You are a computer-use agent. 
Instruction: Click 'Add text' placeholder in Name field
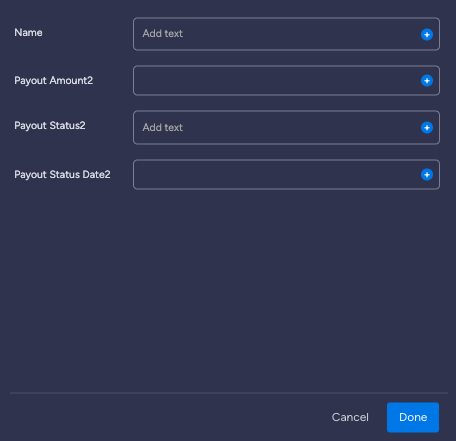[163, 34]
